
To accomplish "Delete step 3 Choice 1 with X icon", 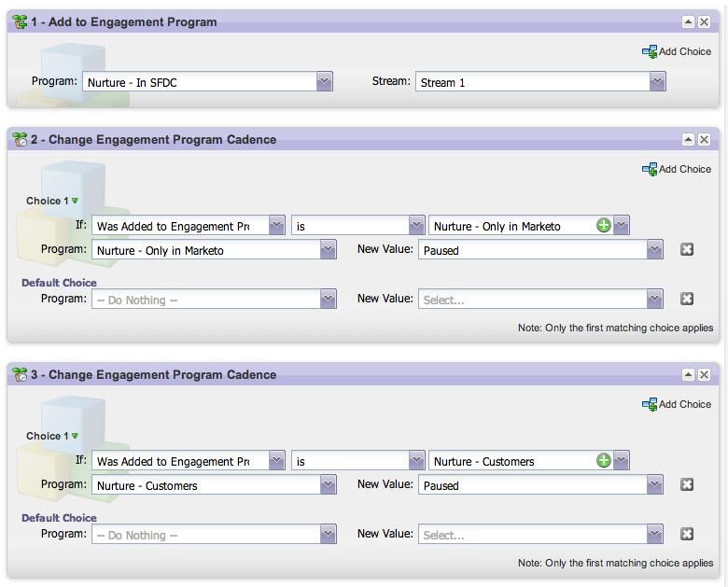I will pos(687,484).
